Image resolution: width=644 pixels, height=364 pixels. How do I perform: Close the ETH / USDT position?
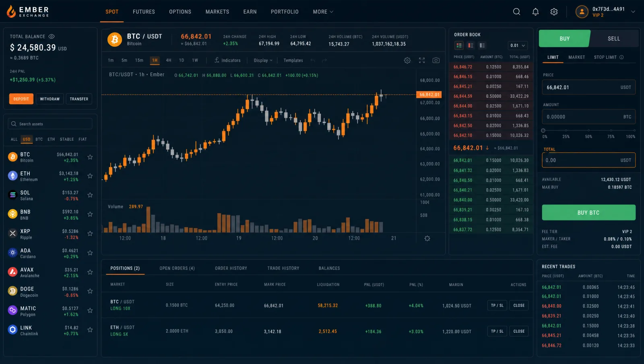tap(519, 331)
